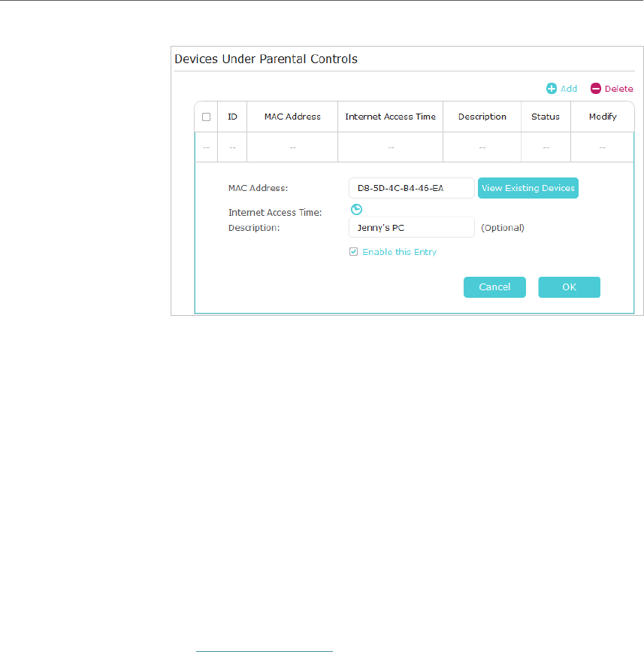Click the Delete link text
The height and width of the screenshot is (652, 644).
[x=619, y=89]
